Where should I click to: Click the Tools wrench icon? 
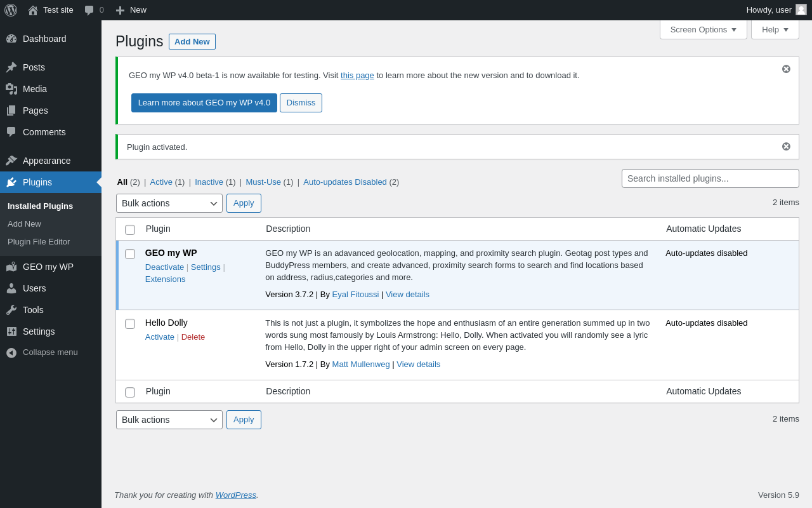(11, 310)
